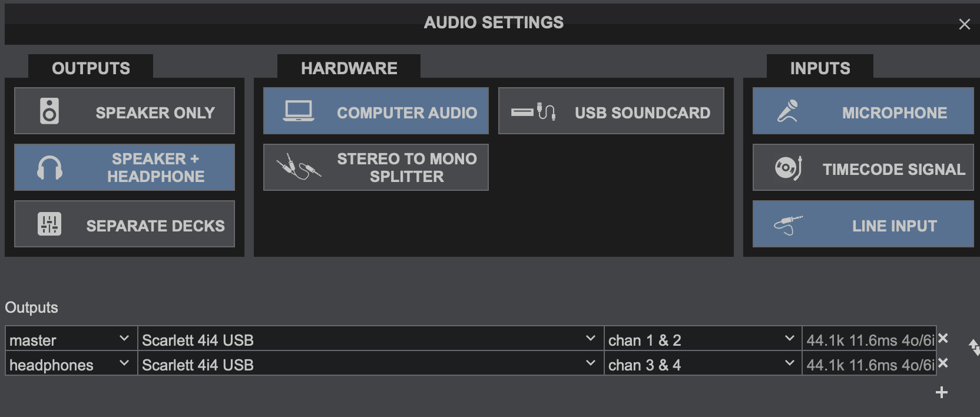Image resolution: width=980 pixels, height=417 pixels.
Task: Enable the USB SOUNDCARD hardware option
Action: [611, 111]
